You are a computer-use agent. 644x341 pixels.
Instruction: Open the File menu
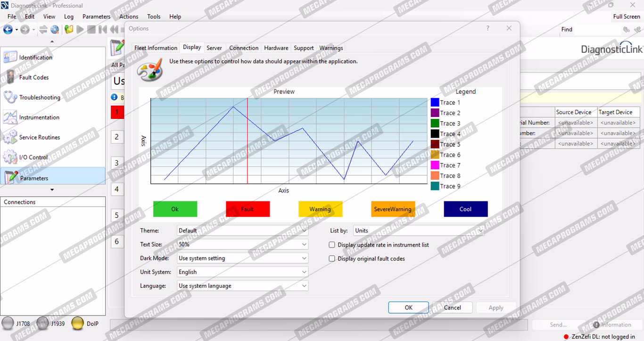[12, 17]
